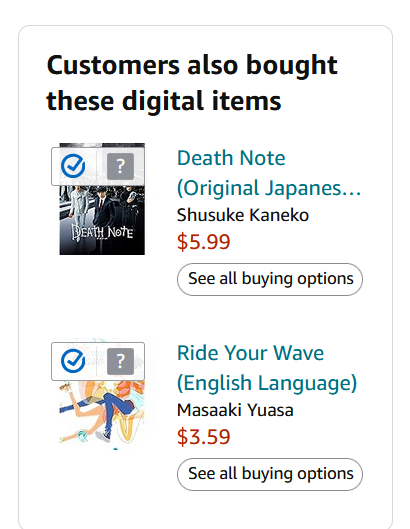Select director name Masaaki Yuasa
Viewport: 410px width, 529px height.
pyautogui.click(x=235, y=410)
